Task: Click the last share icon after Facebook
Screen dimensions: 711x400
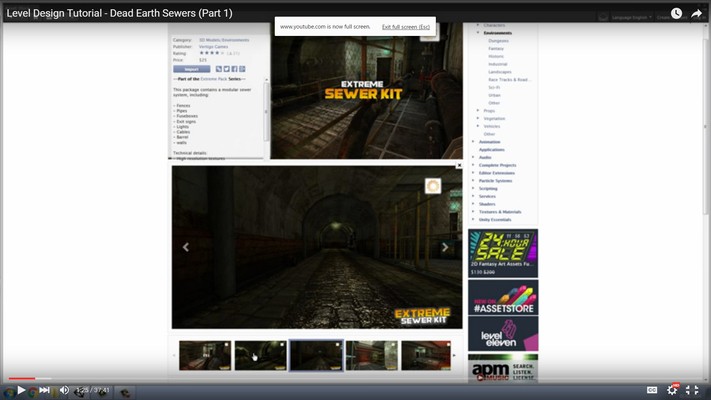Action: (x=242, y=69)
